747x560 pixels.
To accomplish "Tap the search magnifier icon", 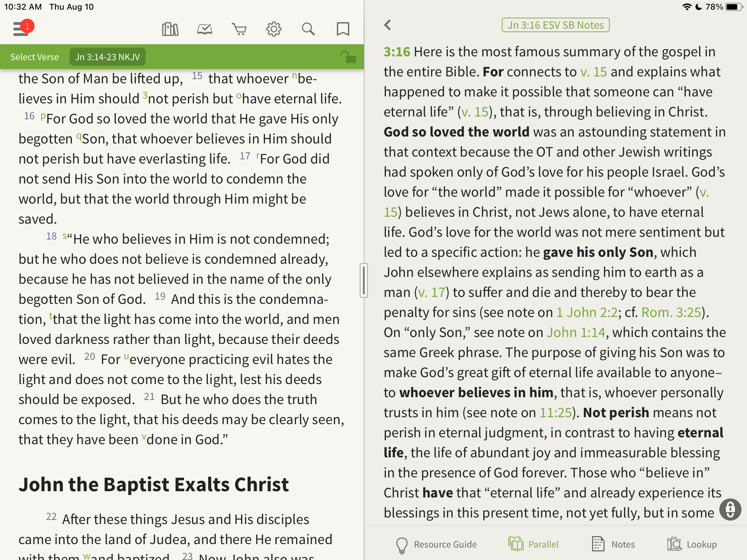I will [x=308, y=29].
